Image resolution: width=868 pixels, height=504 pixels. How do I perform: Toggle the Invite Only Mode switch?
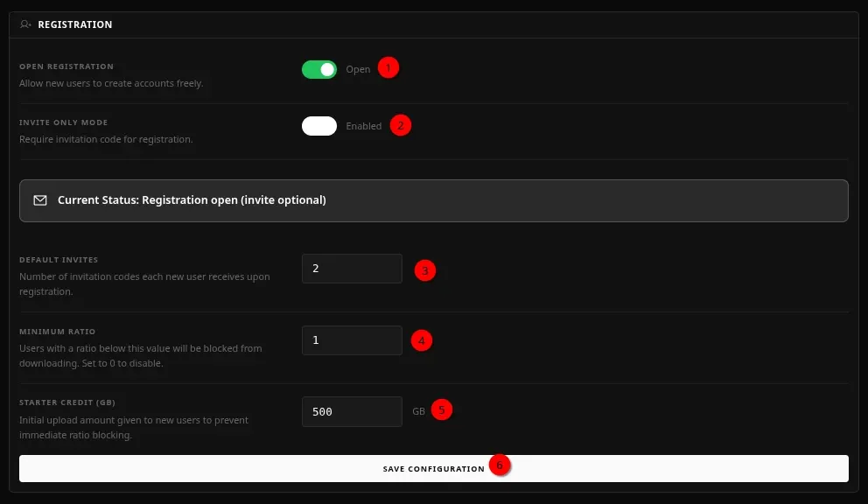(319, 126)
